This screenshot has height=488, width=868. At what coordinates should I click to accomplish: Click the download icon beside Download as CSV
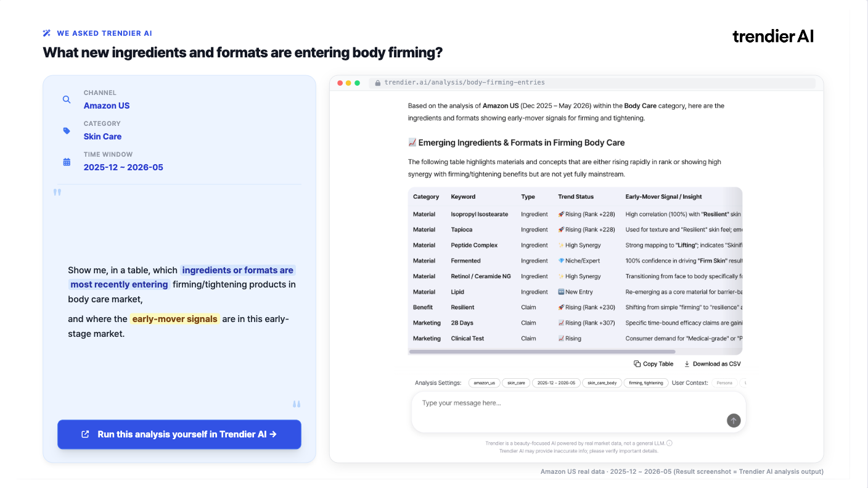[687, 364]
